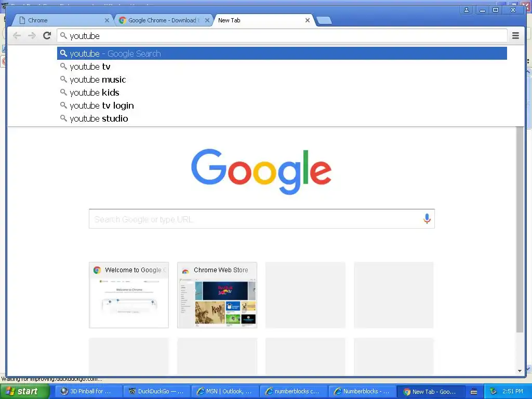The height and width of the screenshot is (399, 532).
Task: Choose the 'youtube music' suggestion
Action: coord(282,79)
